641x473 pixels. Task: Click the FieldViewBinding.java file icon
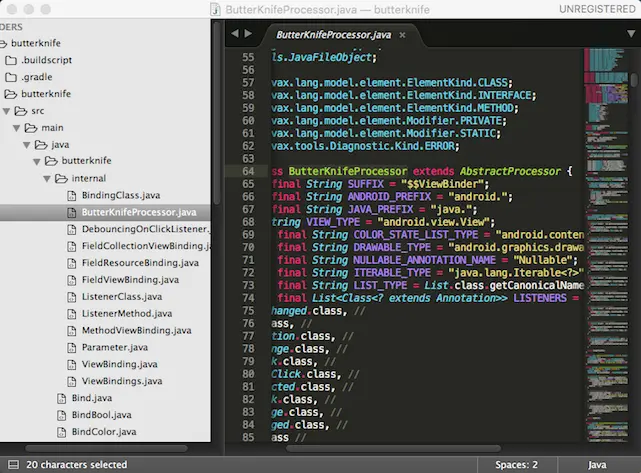[72, 280]
